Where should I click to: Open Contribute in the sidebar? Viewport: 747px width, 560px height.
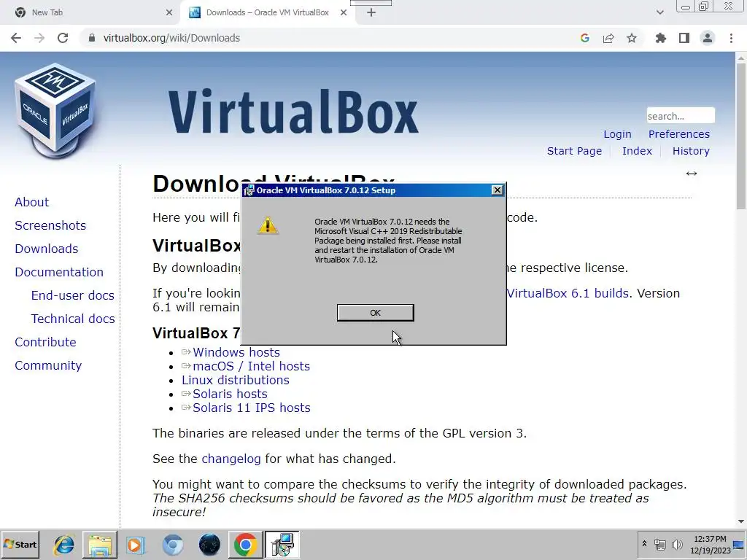(45, 342)
